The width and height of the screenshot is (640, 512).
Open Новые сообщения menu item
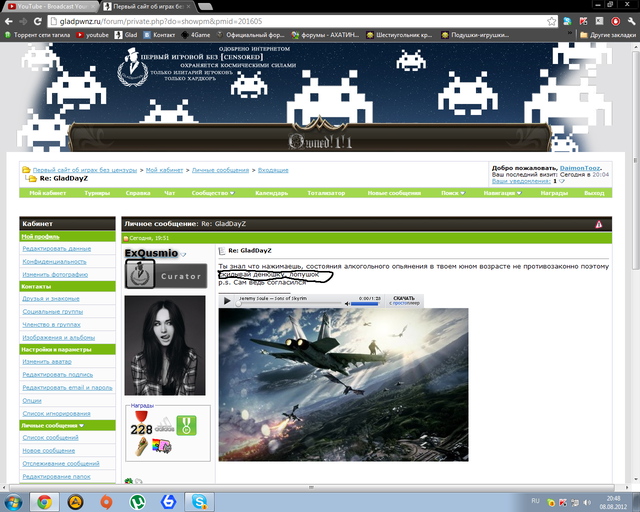(x=394, y=193)
